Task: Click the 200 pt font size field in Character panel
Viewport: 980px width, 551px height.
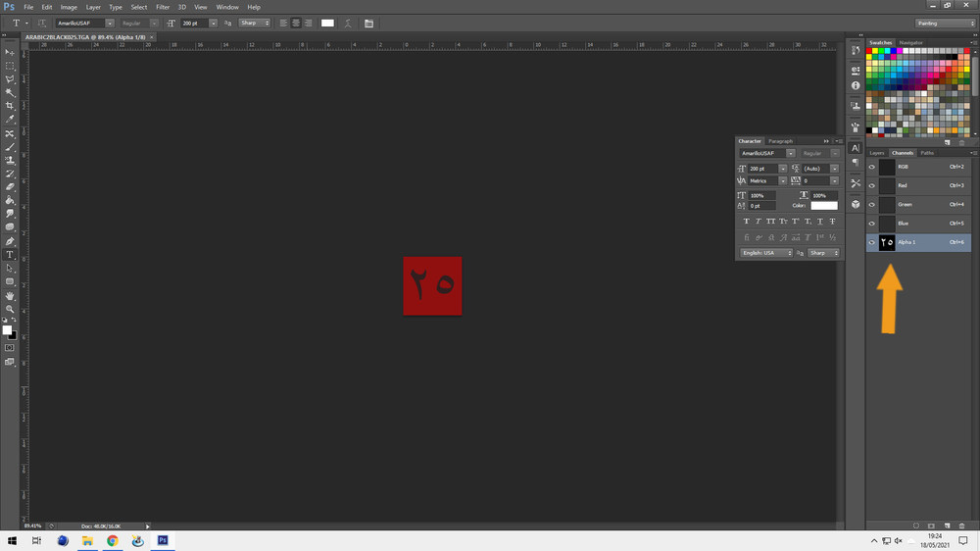Action: coord(762,169)
